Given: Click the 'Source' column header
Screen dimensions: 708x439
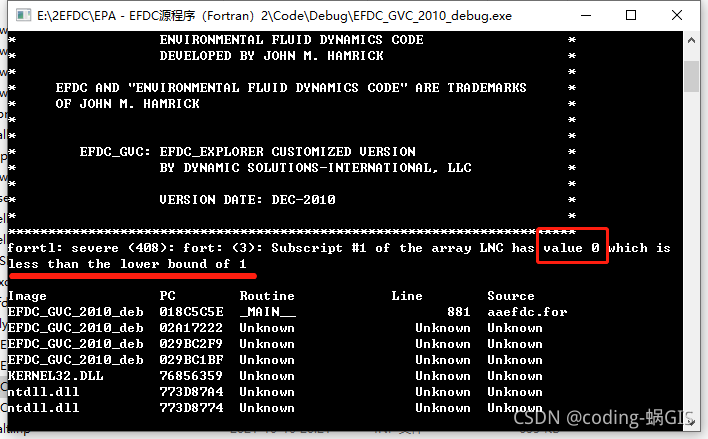Looking at the screenshot, I should point(511,296).
